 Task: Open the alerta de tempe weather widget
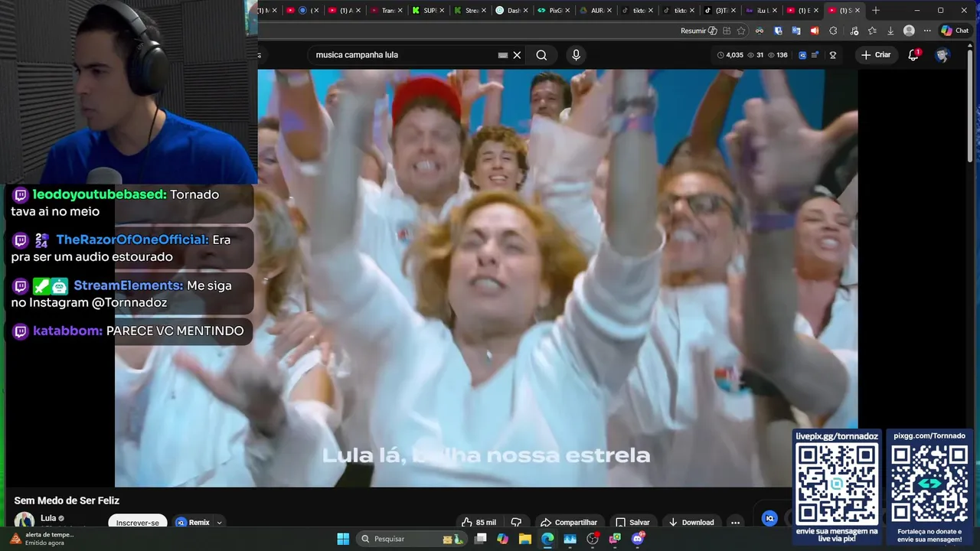(42, 539)
